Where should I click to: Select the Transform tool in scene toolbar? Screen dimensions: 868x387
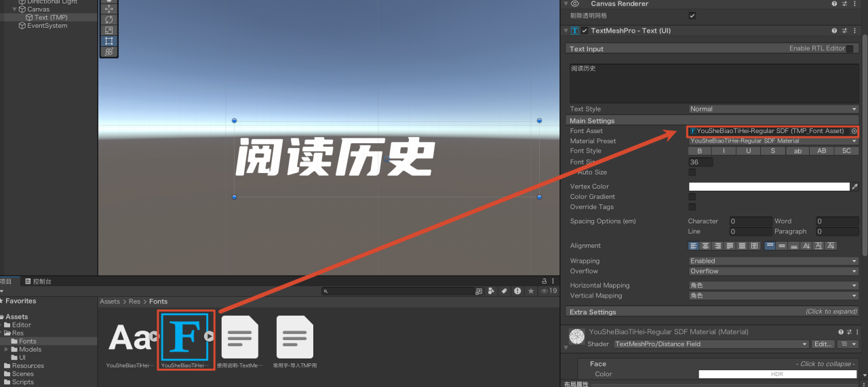tap(109, 52)
